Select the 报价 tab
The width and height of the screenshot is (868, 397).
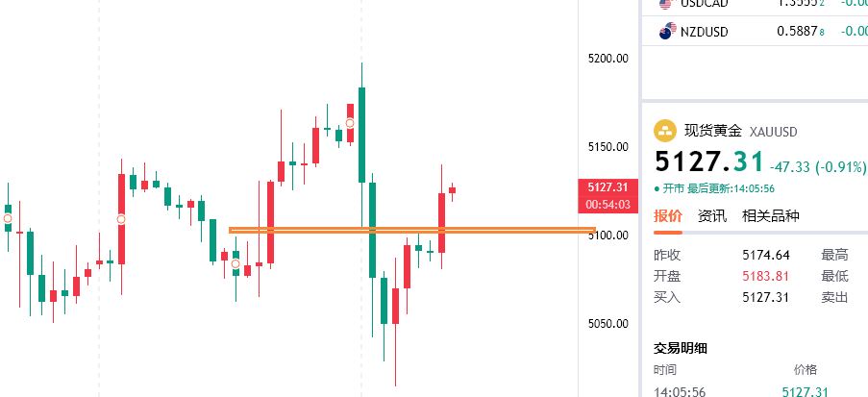(x=667, y=216)
